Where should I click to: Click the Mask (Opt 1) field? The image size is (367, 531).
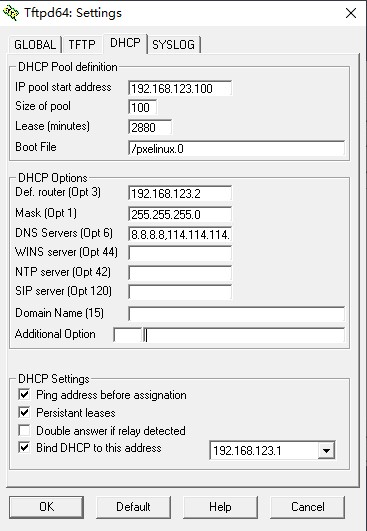click(180, 214)
